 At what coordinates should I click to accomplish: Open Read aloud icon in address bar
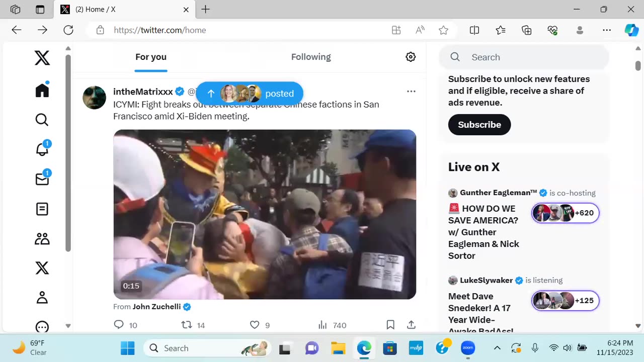click(x=420, y=30)
